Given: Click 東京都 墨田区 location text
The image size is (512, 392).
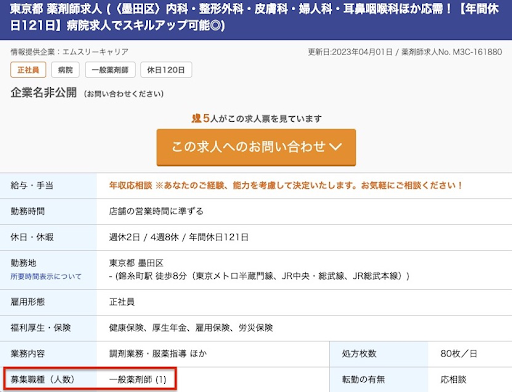Looking at the screenshot, I should [136, 263].
